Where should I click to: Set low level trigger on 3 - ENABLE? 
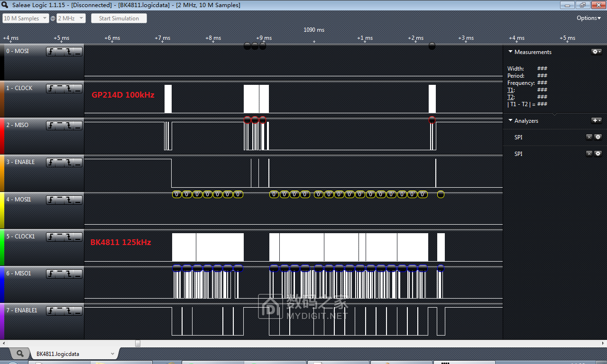(78, 163)
